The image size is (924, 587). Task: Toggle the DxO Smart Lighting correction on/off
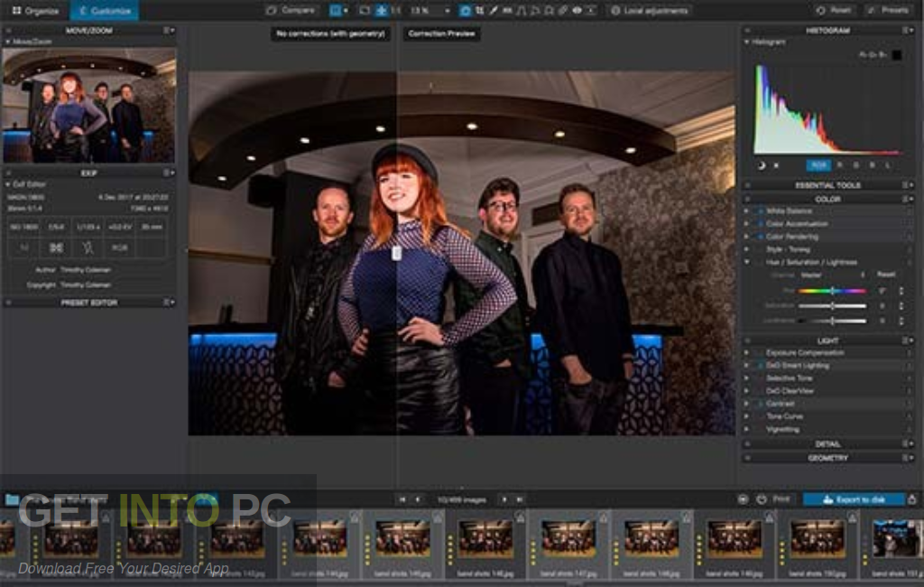760,366
